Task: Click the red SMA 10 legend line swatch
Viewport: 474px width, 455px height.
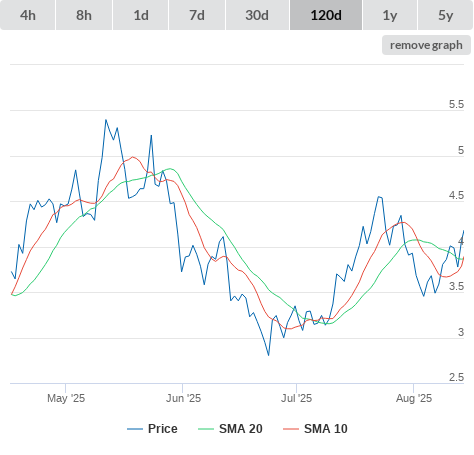Action: click(x=291, y=429)
